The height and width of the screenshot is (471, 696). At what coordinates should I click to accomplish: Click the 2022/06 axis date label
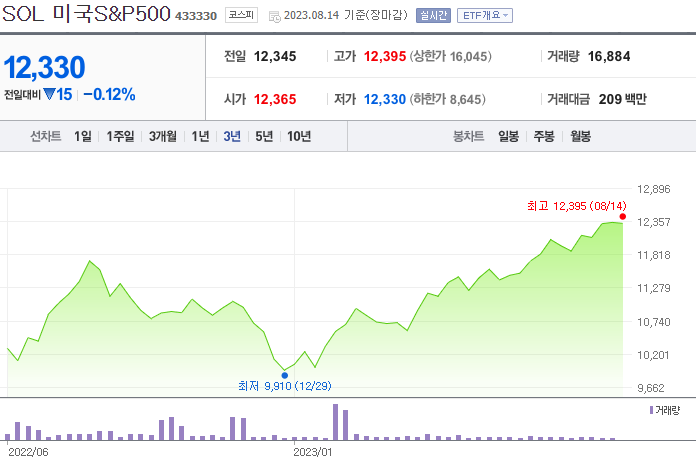coord(28,452)
